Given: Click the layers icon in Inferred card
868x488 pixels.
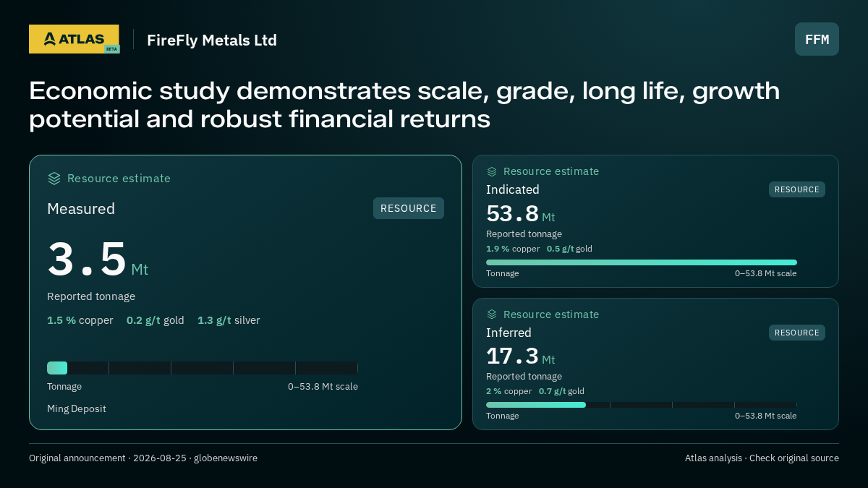Looking at the screenshot, I should pyautogui.click(x=492, y=314).
